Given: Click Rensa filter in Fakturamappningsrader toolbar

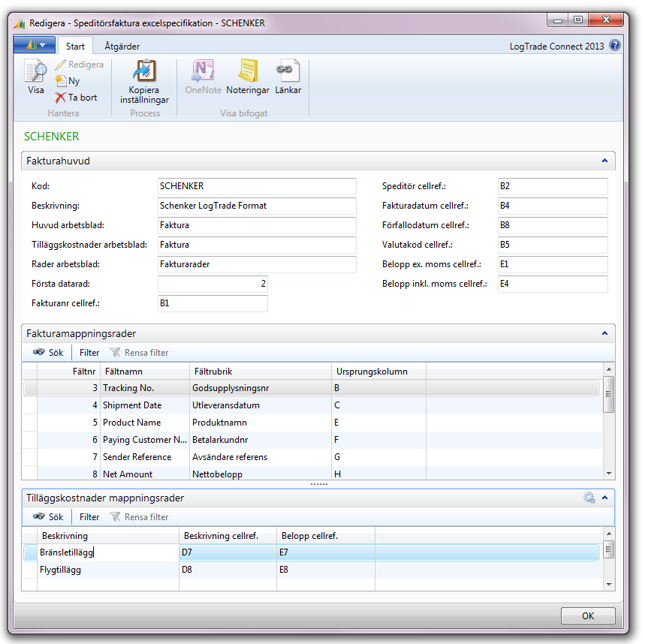Looking at the screenshot, I should (139, 353).
